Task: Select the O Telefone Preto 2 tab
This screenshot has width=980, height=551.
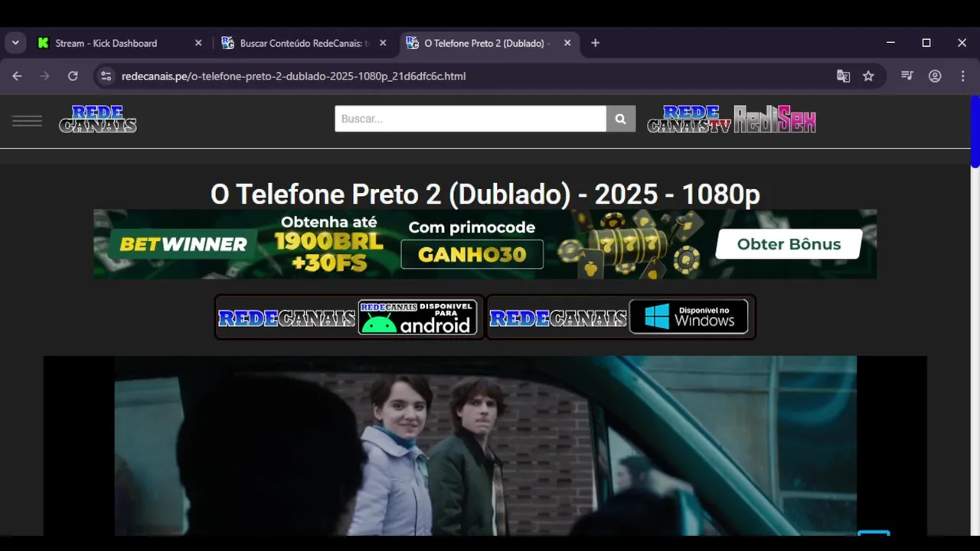Action: tap(487, 43)
